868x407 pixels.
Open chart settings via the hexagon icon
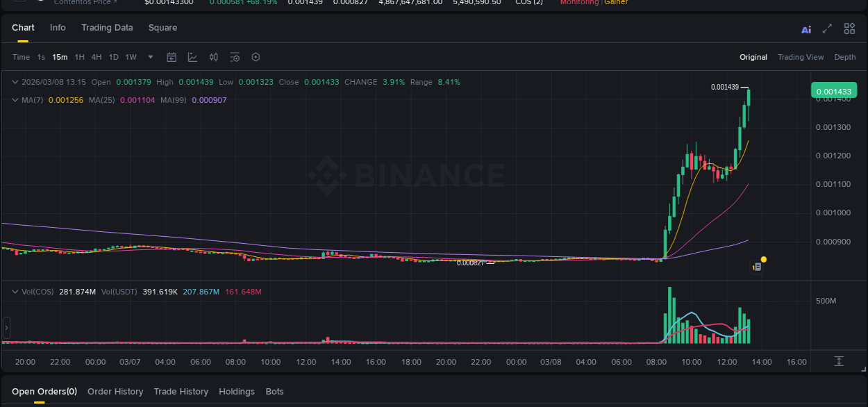[x=256, y=57]
